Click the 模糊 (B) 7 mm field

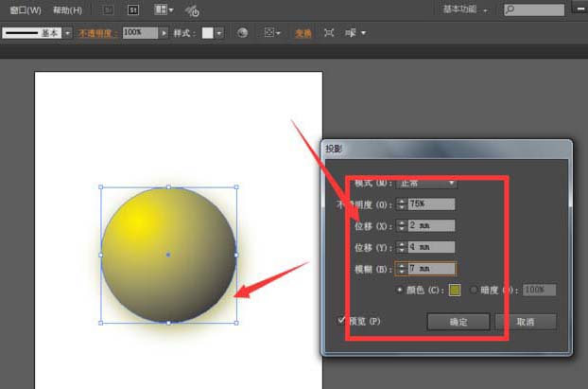coord(432,269)
